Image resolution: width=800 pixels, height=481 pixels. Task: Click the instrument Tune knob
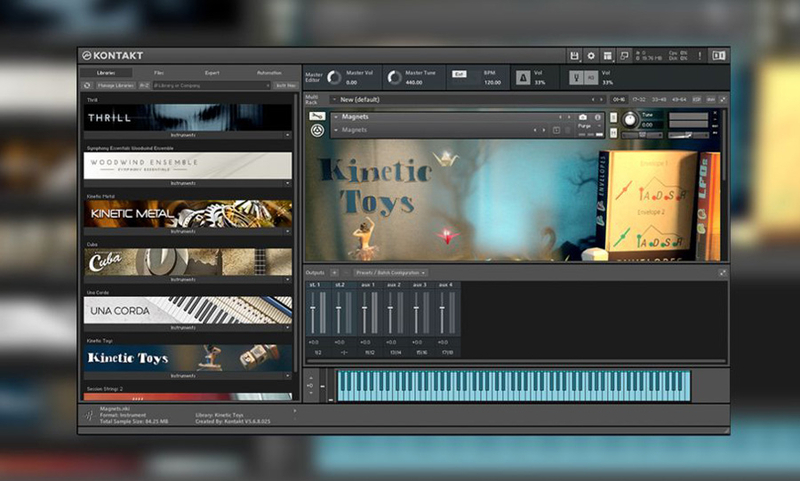[x=630, y=119]
